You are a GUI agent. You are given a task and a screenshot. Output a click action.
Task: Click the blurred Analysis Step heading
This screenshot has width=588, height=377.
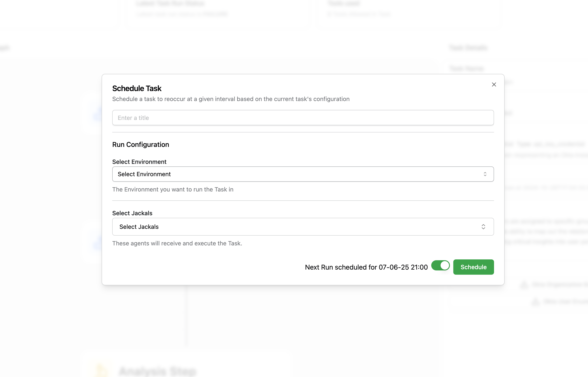(x=158, y=371)
